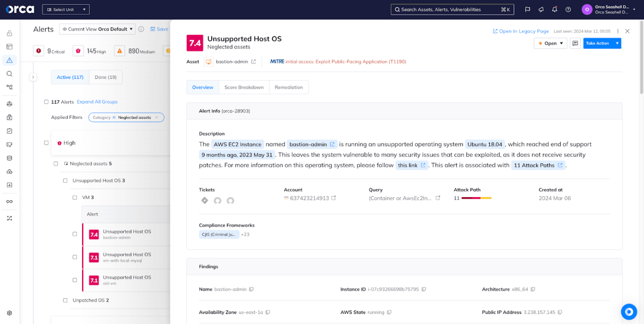Check the Neglected assets 5 checkbox
644x324 pixels.
pyautogui.click(x=56, y=163)
